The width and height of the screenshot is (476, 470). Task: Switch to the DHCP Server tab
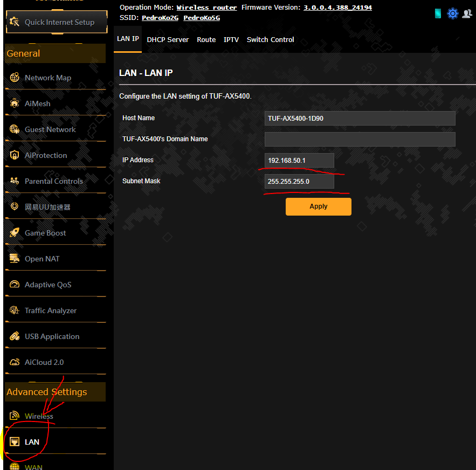[x=168, y=40]
